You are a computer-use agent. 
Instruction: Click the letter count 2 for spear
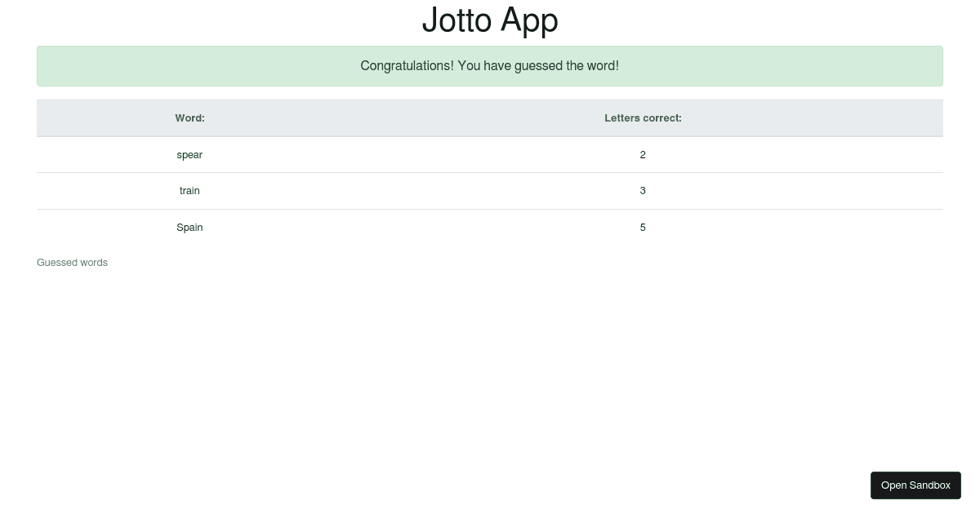pos(643,155)
